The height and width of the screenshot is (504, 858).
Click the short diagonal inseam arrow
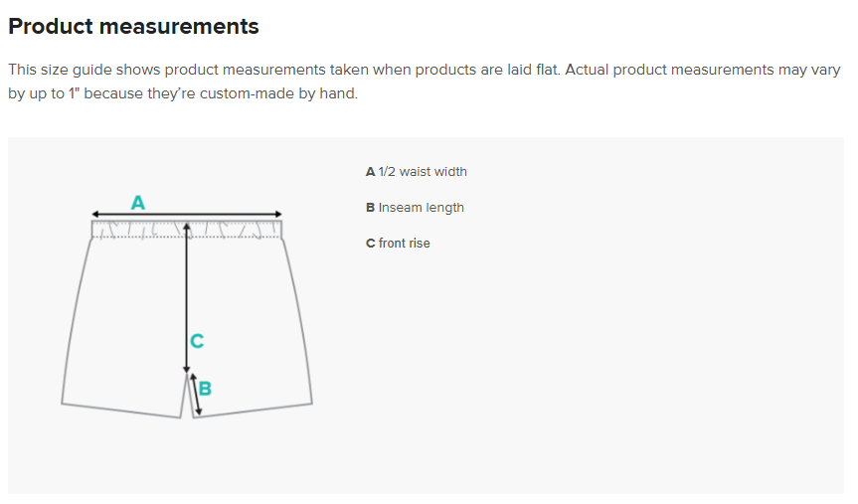(197, 394)
